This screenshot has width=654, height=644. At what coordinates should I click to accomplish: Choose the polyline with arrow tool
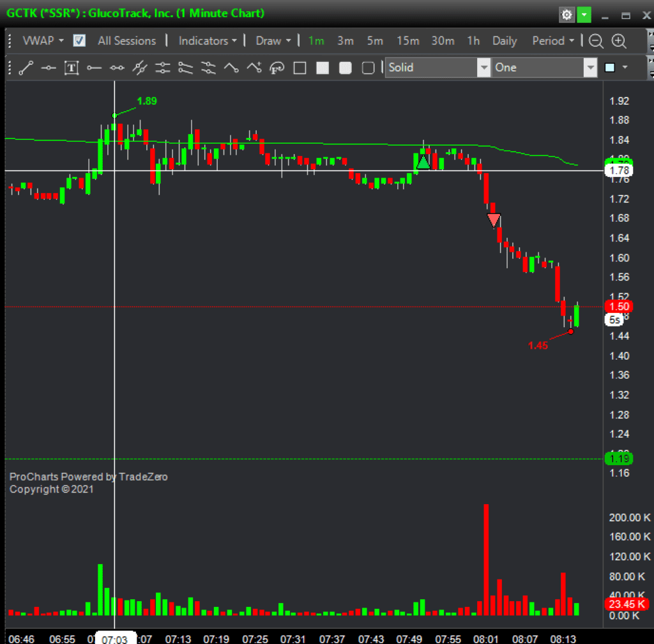coord(254,68)
